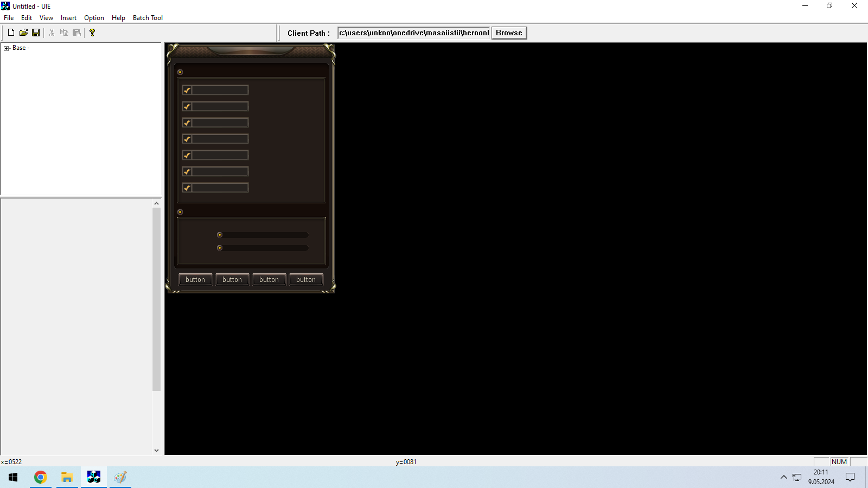Toggle the sixth checkbox in the panel
Screen dimensions: 868x488
click(187, 171)
